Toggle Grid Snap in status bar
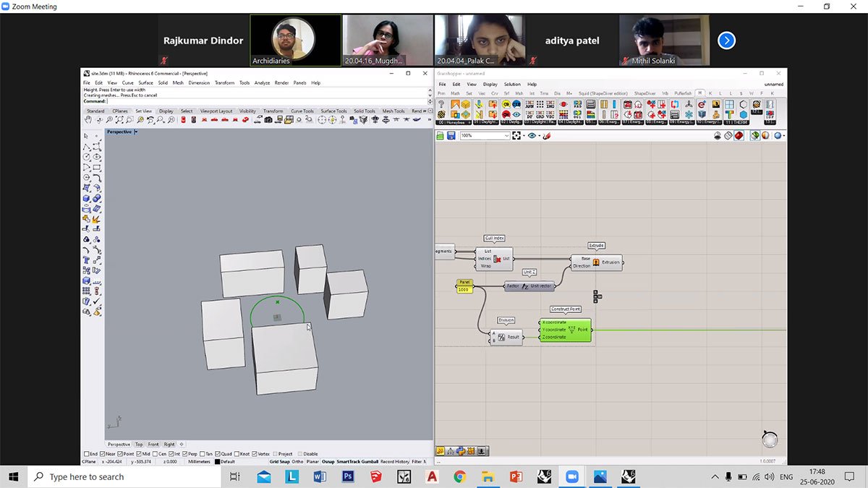This screenshot has width=868, height=488. (279, 461)
